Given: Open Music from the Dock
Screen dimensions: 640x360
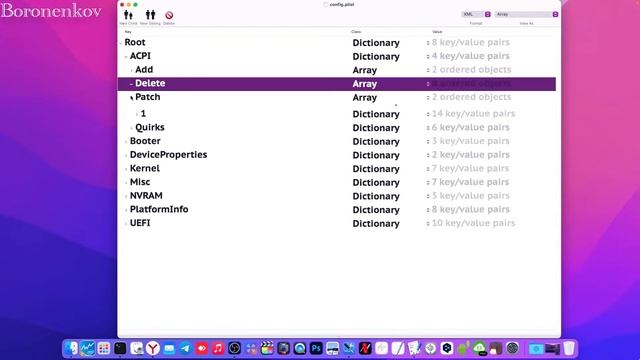Looking at the screenshot, I should coord(218,348).
